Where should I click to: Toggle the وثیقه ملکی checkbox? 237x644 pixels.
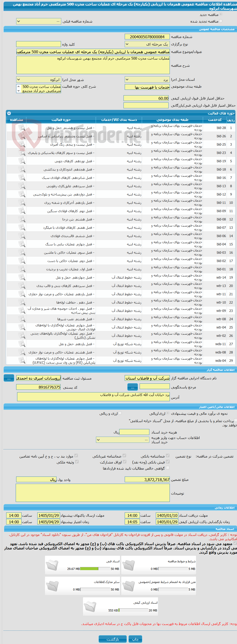click(x=77, y=462)
